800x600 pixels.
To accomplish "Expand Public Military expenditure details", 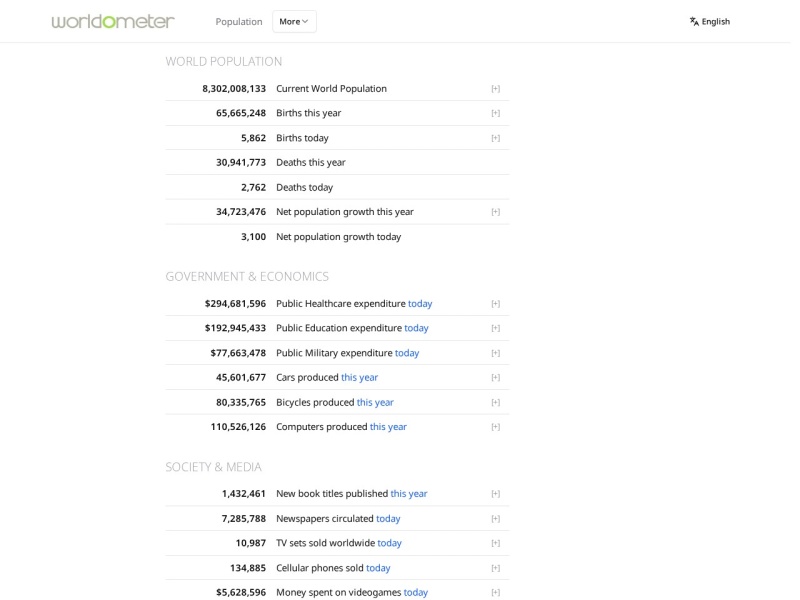I will [x=495, y=353].
